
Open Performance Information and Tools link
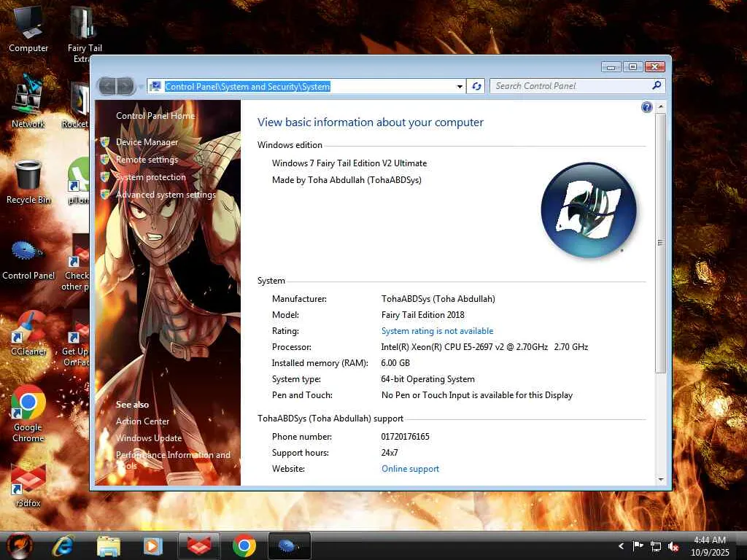(x=173, y=460)
